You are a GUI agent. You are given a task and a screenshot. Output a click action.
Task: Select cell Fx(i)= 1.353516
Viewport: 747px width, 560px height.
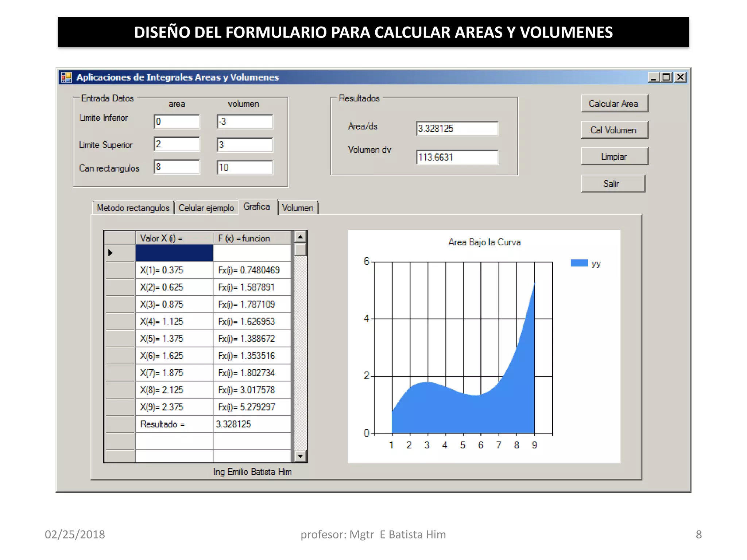tap(252, 356)
